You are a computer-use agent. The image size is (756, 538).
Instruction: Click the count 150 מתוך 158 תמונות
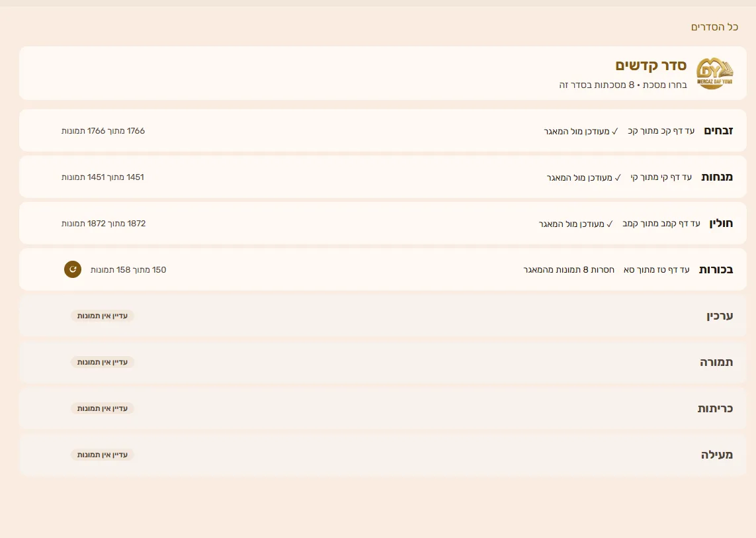pos(128,270)
